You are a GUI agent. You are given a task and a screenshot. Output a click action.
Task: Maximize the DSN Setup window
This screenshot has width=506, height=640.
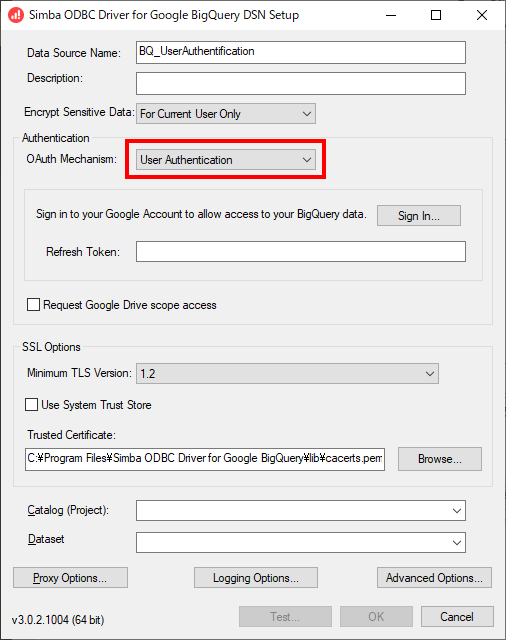[x=436, y=16]
